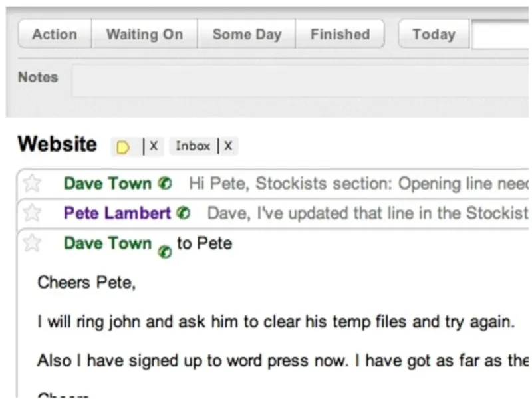Screen dimensions: 532x399
Task: Click status icon before "to Pete"
Action: click(165, 251)
